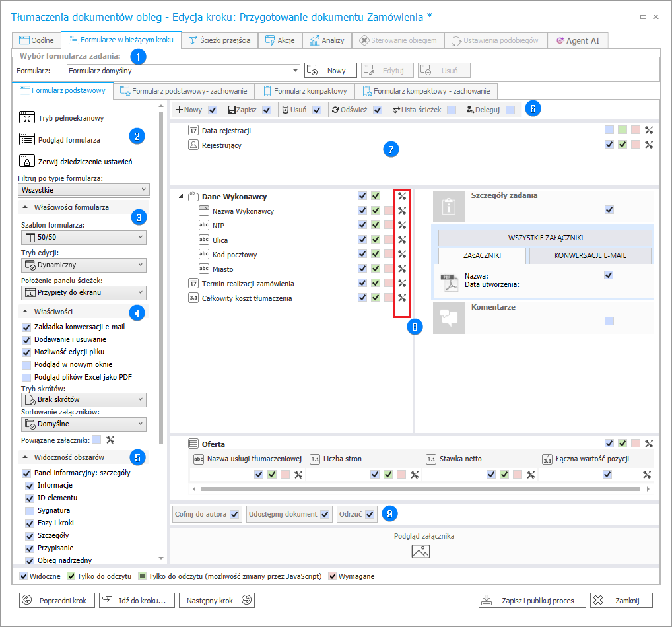Enable Podgląd w nowym oknie checkbox
The width and height of the screenshot is (672, 627).
coord(26,364)
